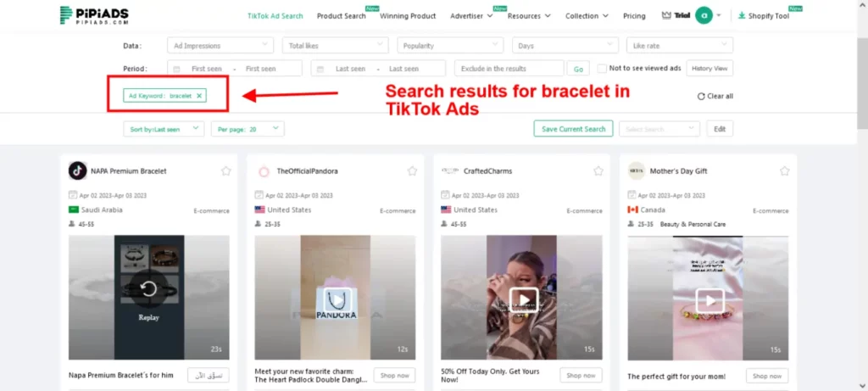Expand the Like rate dropdown

(x=680, y=46)
